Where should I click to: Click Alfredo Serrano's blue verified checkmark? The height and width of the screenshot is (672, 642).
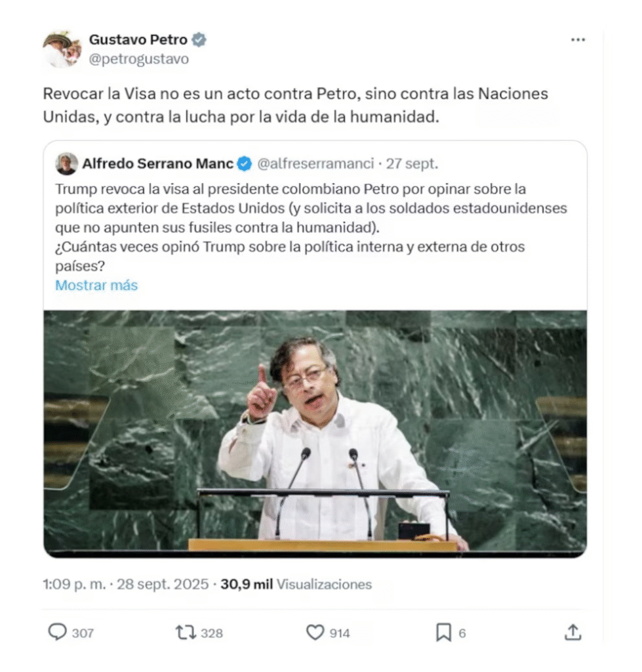[245, 163]
